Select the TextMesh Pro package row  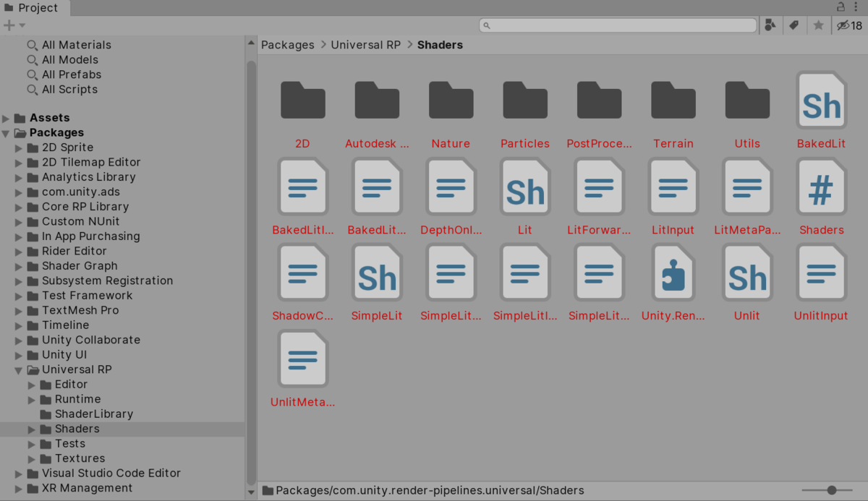pyautogui.click(x=122, y=310)
